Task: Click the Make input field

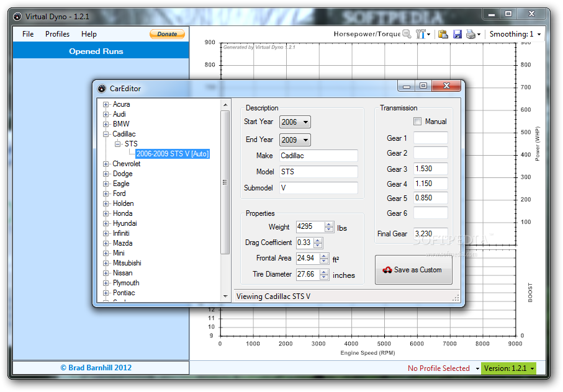Action: (x=318, y=156)
